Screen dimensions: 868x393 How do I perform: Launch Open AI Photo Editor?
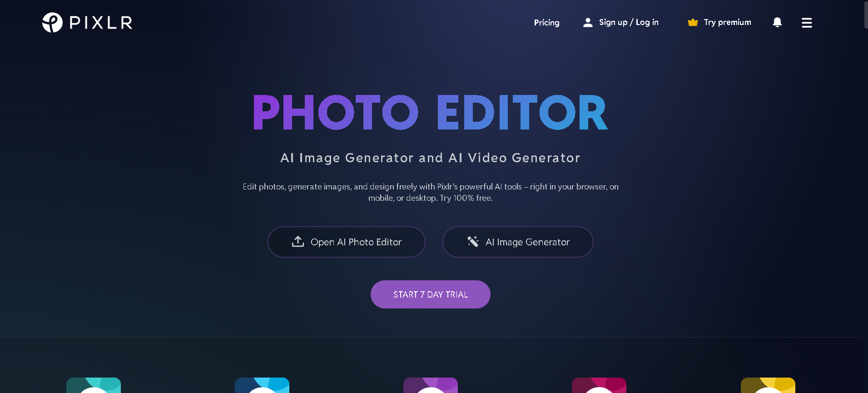(347, 242)
